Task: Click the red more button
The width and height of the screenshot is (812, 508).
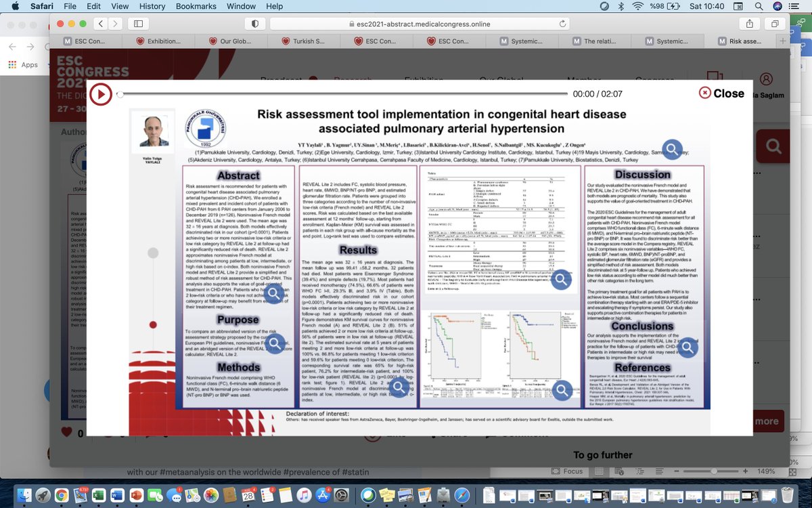Action: [767, 421]
